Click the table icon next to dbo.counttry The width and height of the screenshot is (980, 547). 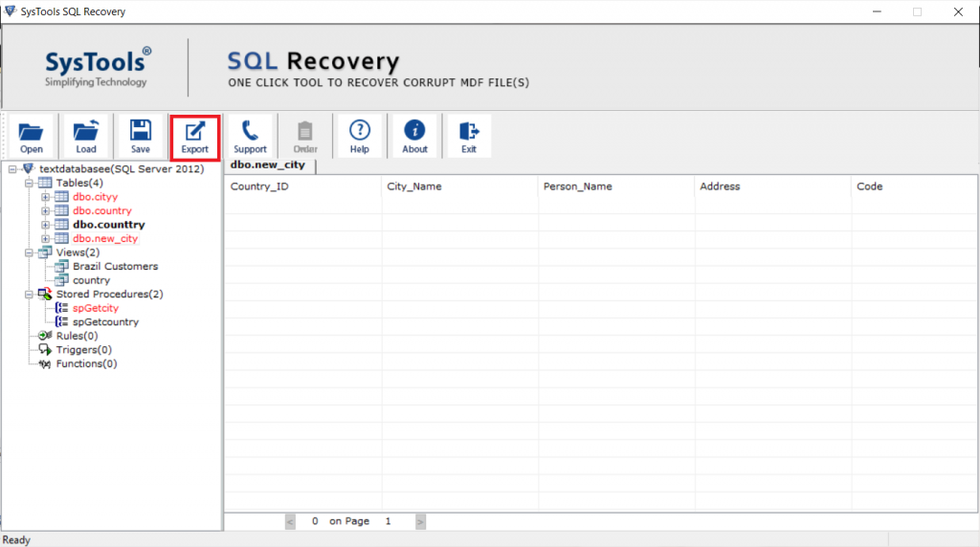coord(61,224)
